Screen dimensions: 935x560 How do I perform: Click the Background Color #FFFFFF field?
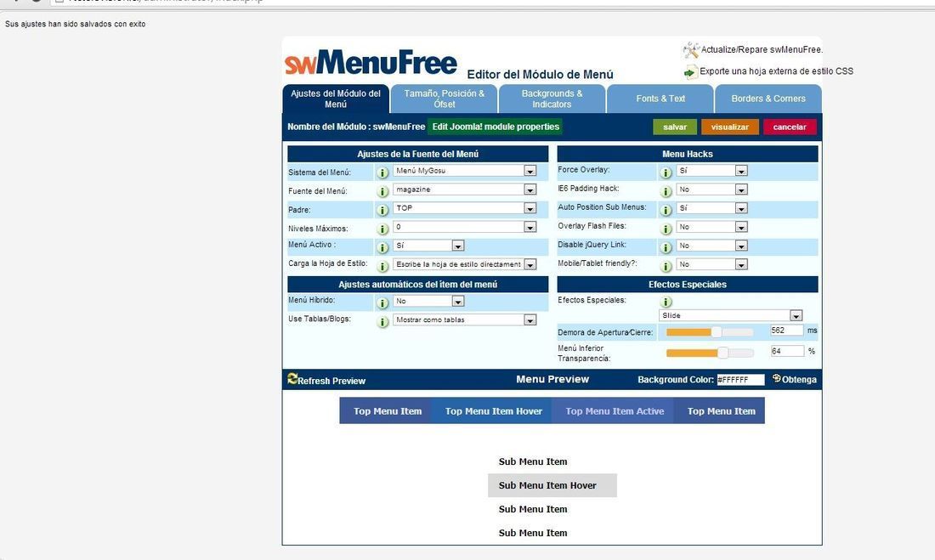pos(740,380)
